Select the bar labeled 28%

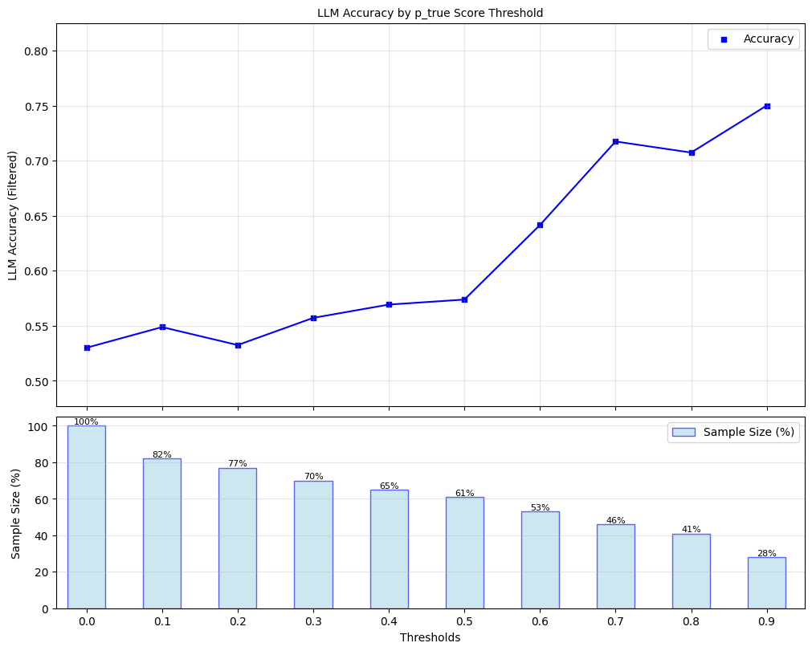(766, 583)
